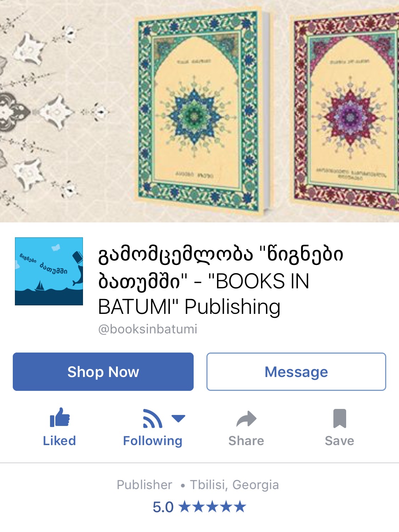Select the Save label
This screenshot has height=532, width=399.
339,441
